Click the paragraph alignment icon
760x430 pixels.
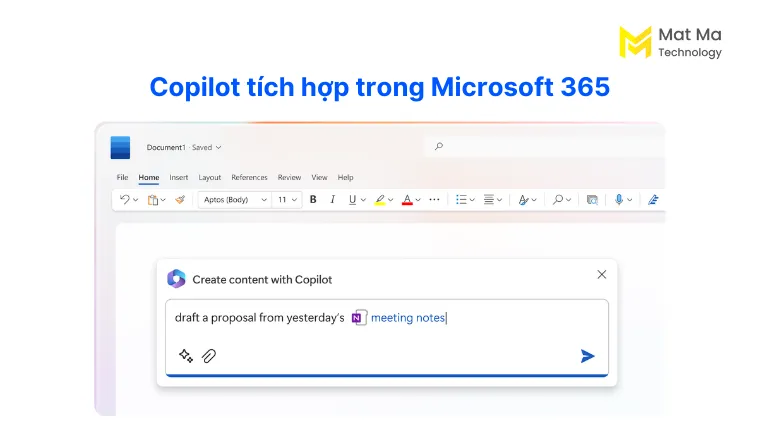(489, 199)
